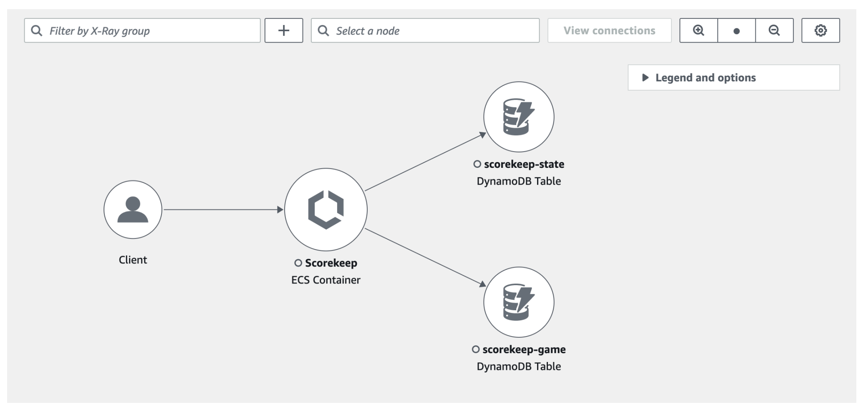
Task: Select the edge from Scorekeep to scorekeep-game
Action: pyautogui.click(x=426, y=258)
